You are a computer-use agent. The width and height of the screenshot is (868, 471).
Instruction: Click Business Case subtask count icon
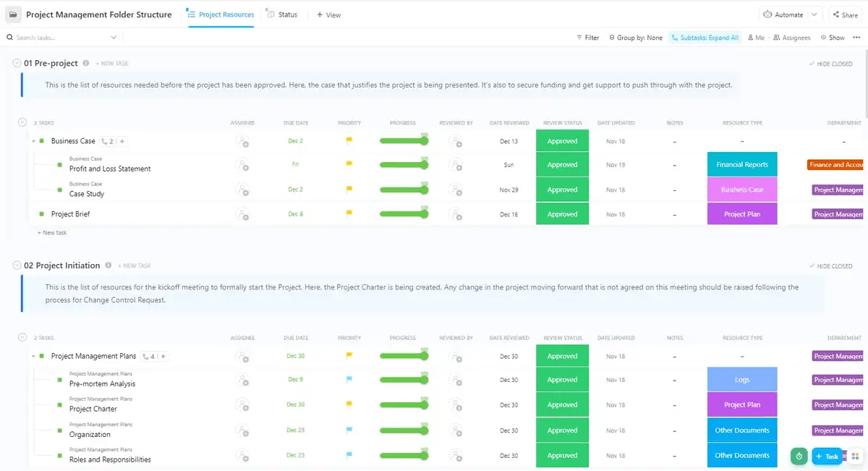(108, 141)
